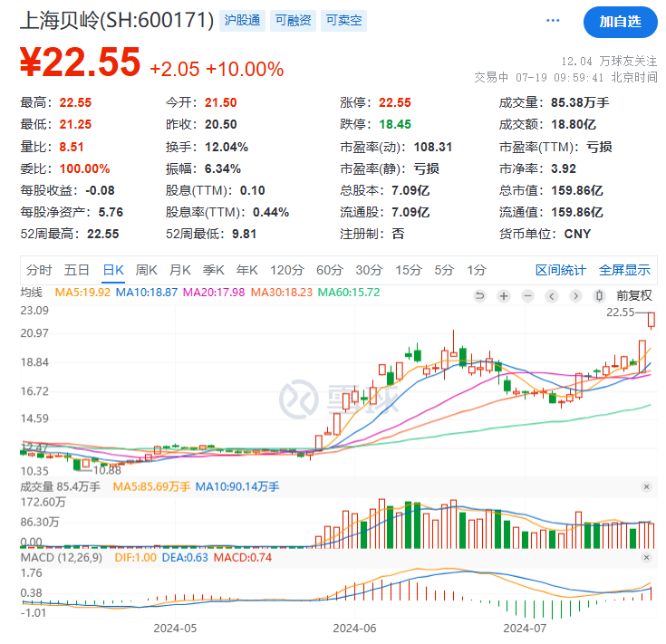Click the latest candlestick at 22.55
The image size is (666, 644).
(x=652, y=320)
